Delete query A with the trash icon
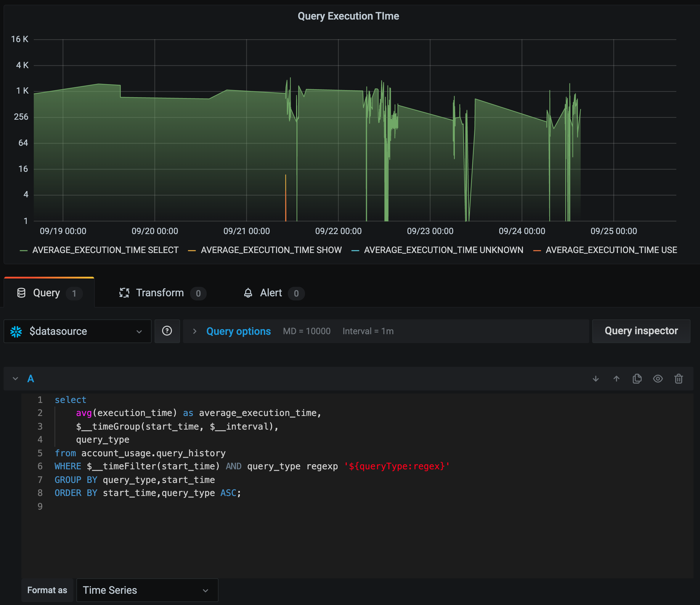The height and width of the screenshot is (605, 700). point(678,379)
